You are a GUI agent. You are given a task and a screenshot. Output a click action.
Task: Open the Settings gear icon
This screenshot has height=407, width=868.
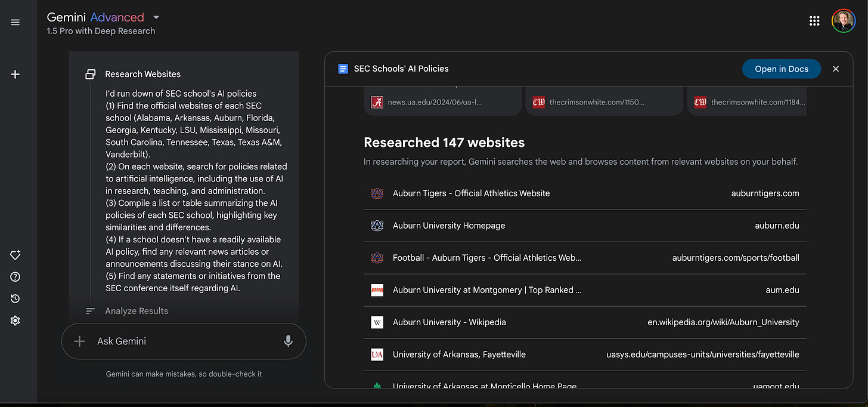pos(15,320)
